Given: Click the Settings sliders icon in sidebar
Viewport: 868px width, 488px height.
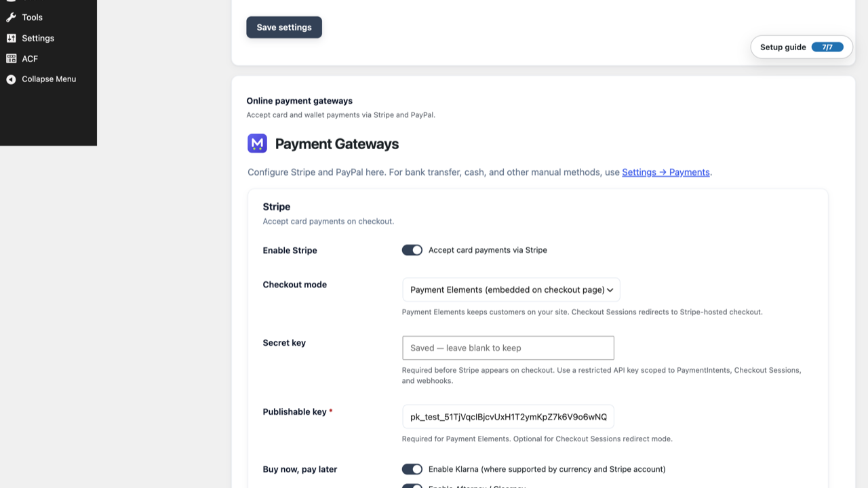Looking at the screenshot, I should tap(11, 38).
